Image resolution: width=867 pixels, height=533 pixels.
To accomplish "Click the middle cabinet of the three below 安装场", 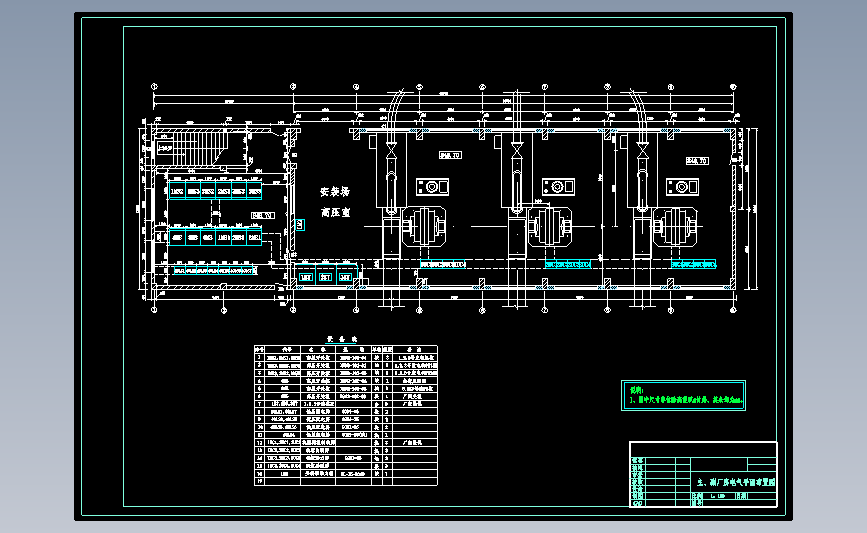I will click(326, 276).
